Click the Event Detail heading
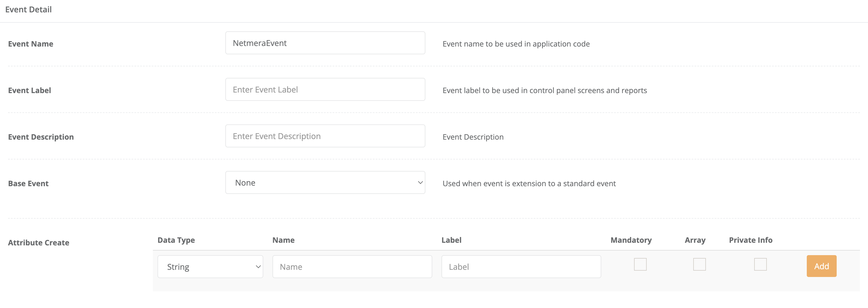 (28, 9)
